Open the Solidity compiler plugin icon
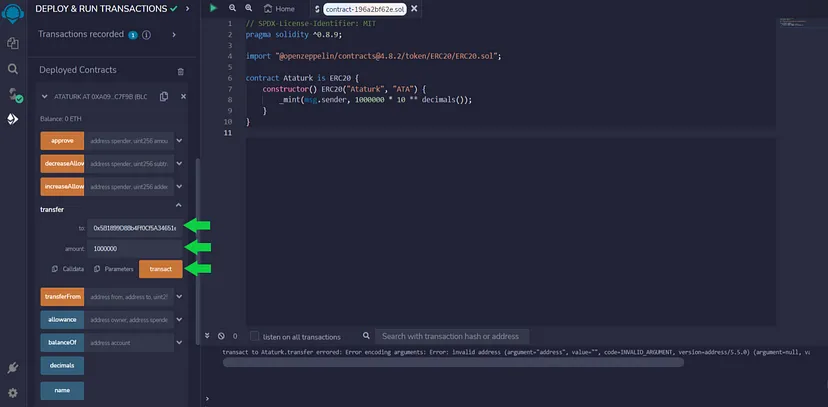 coord(13,95)
